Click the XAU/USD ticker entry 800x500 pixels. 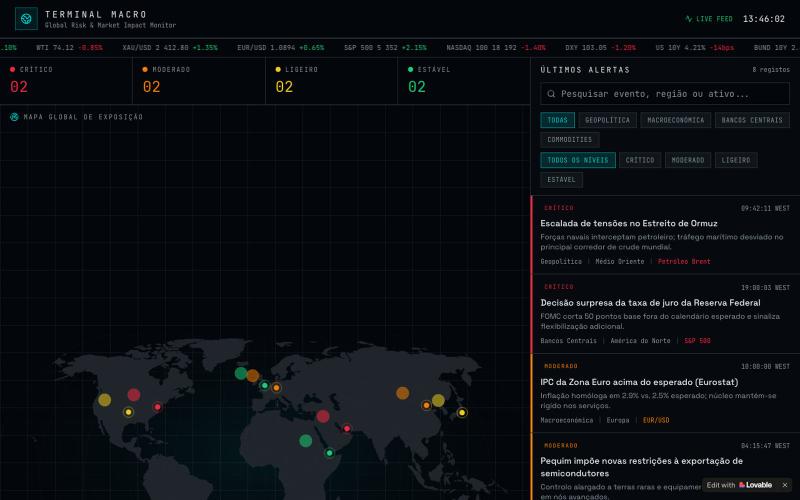pyautogui.click(x=170, y=47)
